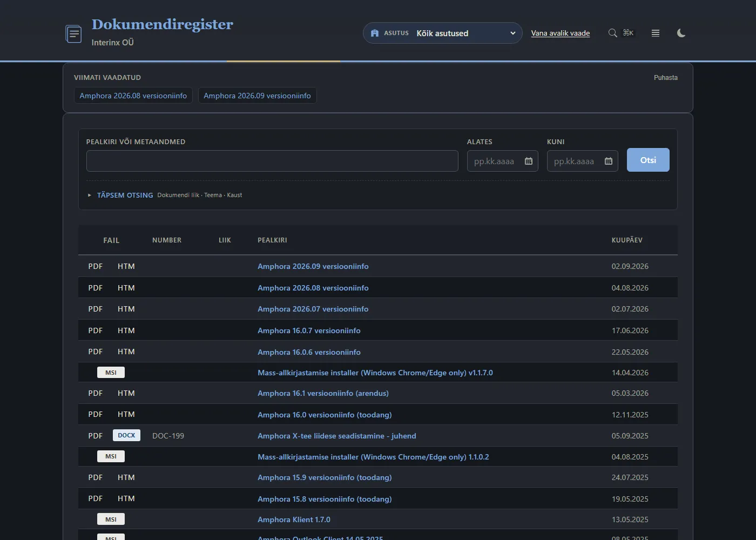Open PDF of Amphora 16.0.7 versiooniinfo

pyautogui.click(x=96, y=330)
